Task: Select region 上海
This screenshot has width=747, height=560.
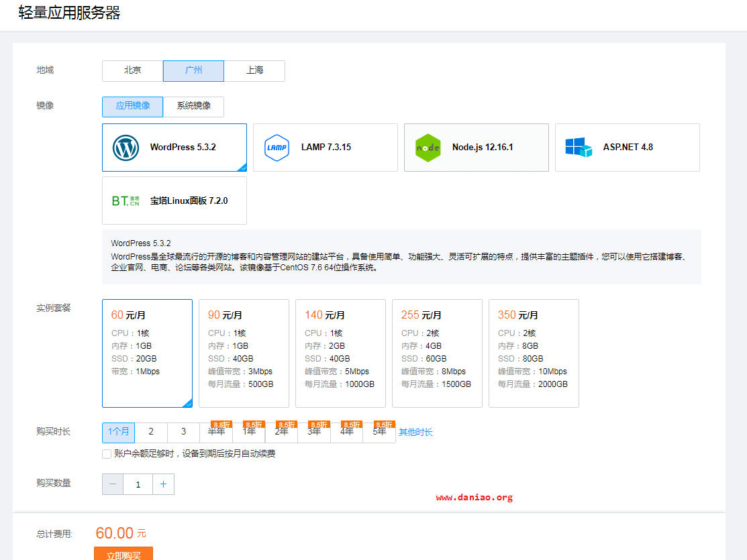Action: pos(254,70)
